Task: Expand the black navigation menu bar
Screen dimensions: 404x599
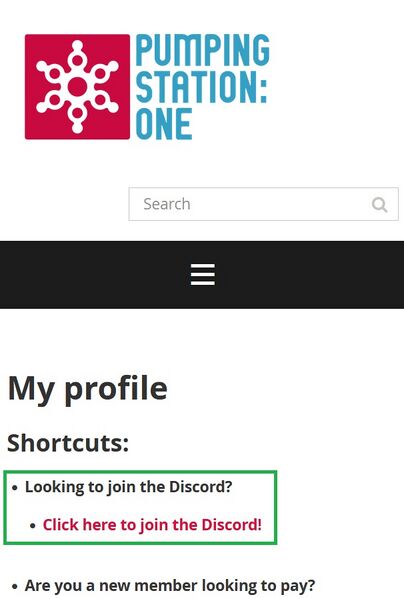Action: point(202,275)
